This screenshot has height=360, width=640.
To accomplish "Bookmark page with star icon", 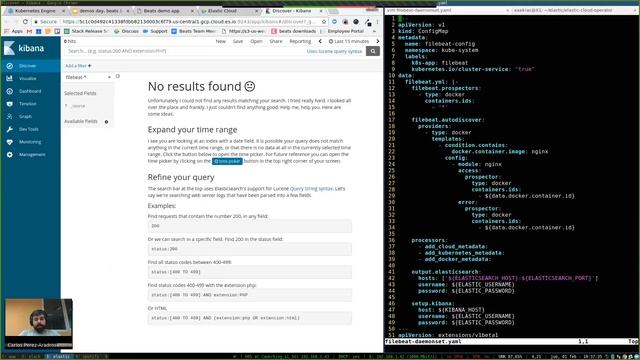I will point(324,21).
